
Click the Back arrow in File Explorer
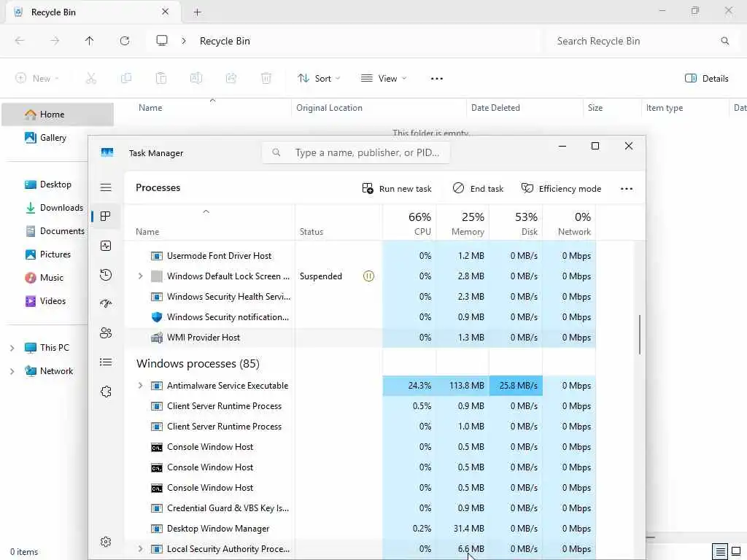coord(20,41)
